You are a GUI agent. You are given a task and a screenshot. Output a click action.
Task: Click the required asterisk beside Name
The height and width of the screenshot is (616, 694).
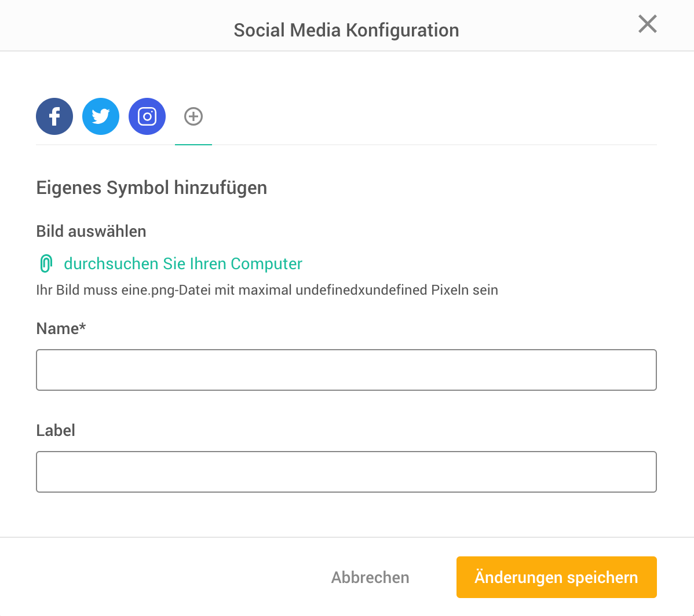point(83,328)
